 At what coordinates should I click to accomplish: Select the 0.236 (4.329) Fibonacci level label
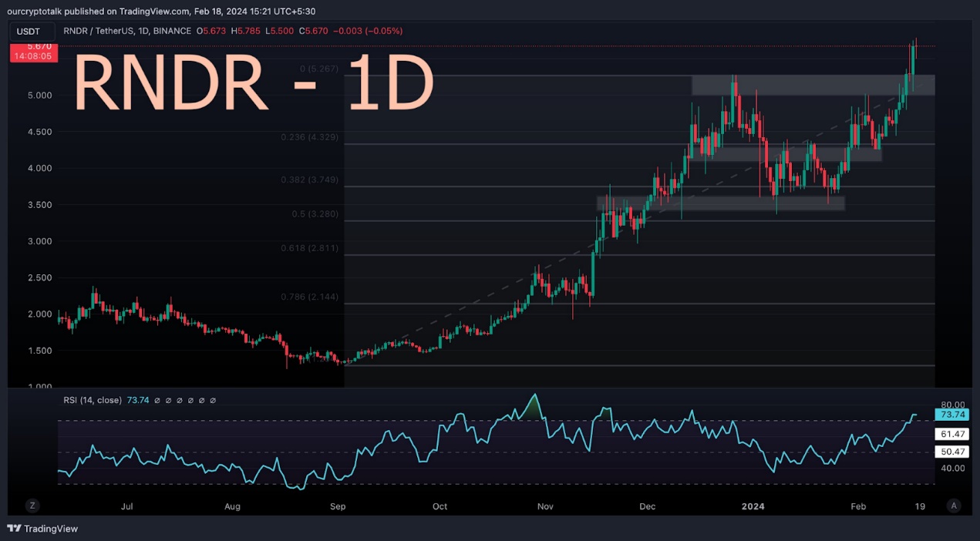[x=310, y=137]
